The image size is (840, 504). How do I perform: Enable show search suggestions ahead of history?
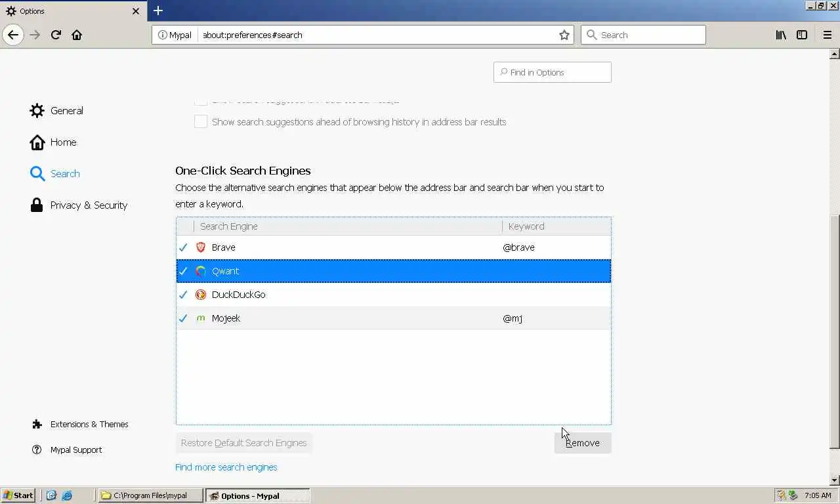pos(201,121)
